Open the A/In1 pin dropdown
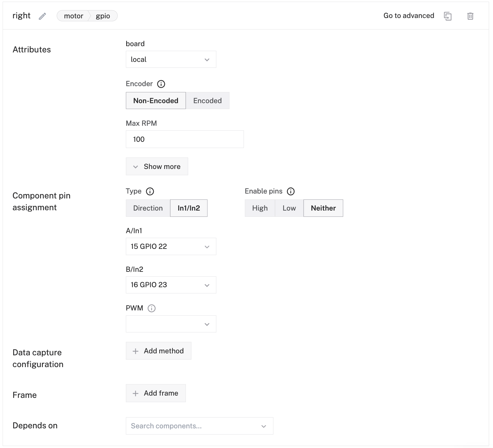This screenshot has width=493, height=448. (x=171, y=247)
